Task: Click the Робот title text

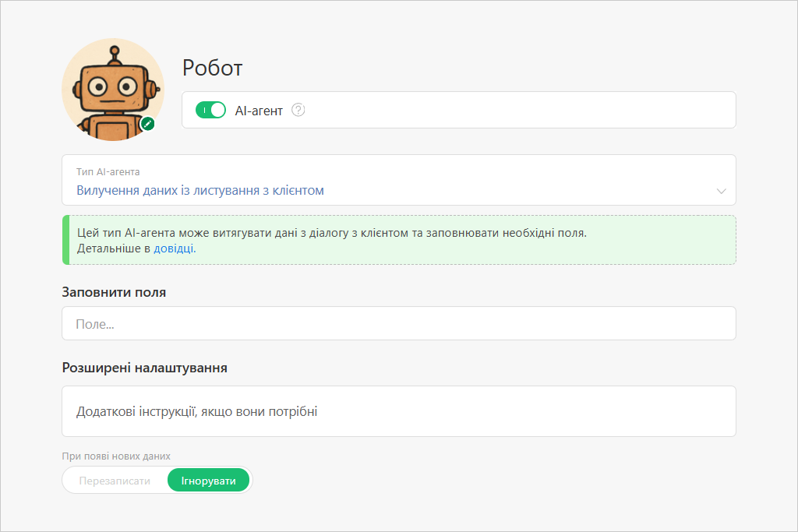Action: point(213,68)
